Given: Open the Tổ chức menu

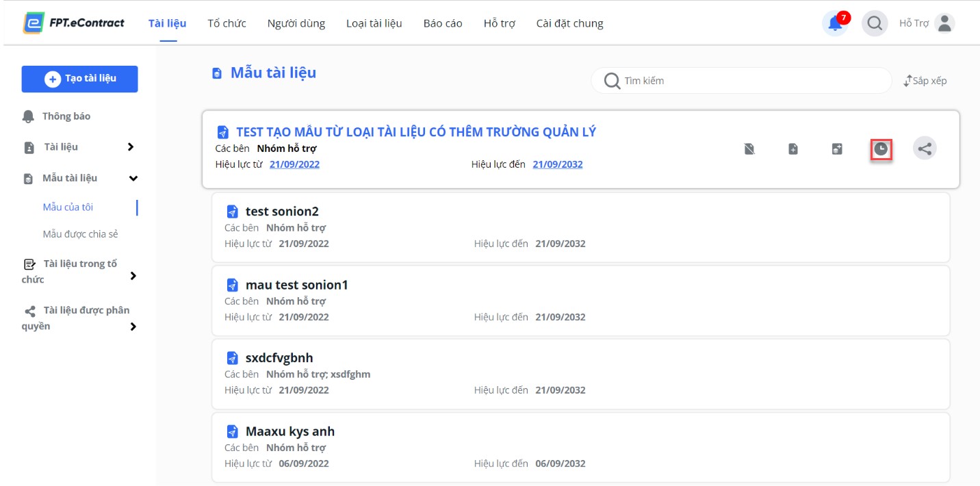Looking at the screenshot, I should 227,23.
